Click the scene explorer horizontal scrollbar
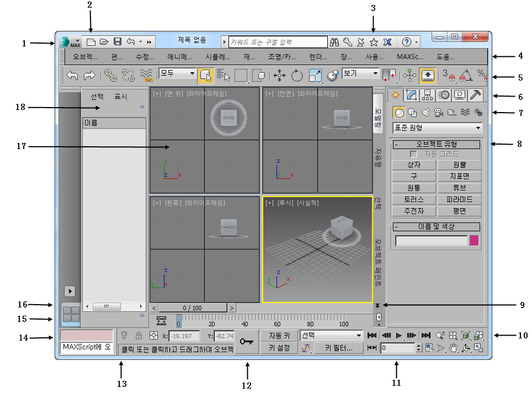This screenshot has width=532, height=393. tap(114, 306)
